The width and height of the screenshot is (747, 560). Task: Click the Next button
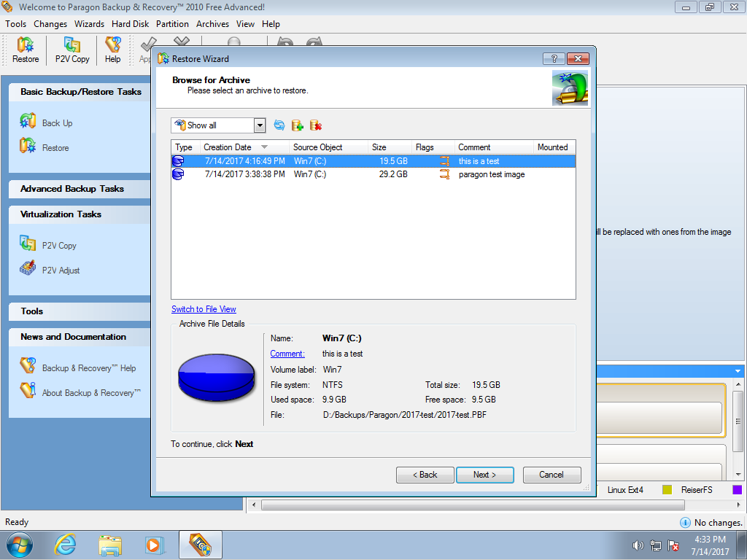point(484,475)
